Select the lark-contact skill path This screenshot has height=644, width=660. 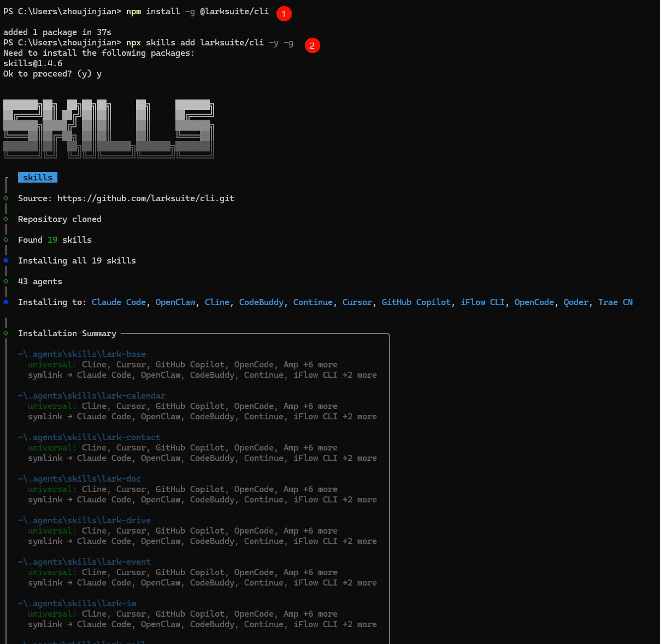click(89, 437)
